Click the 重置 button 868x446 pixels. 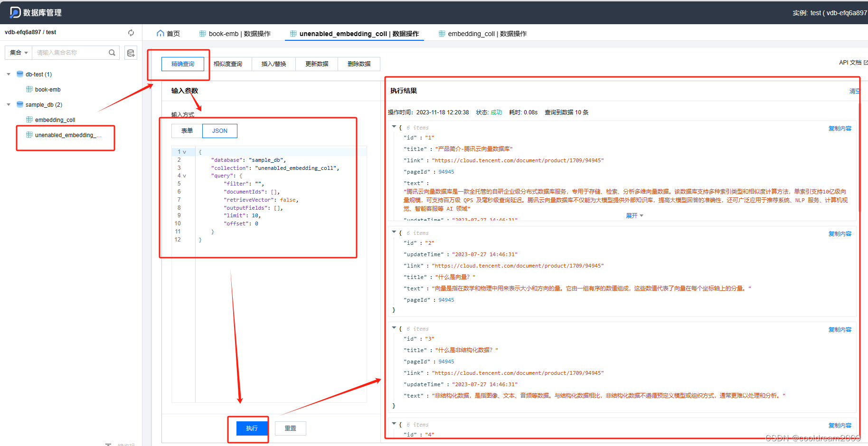pos(291,428)
